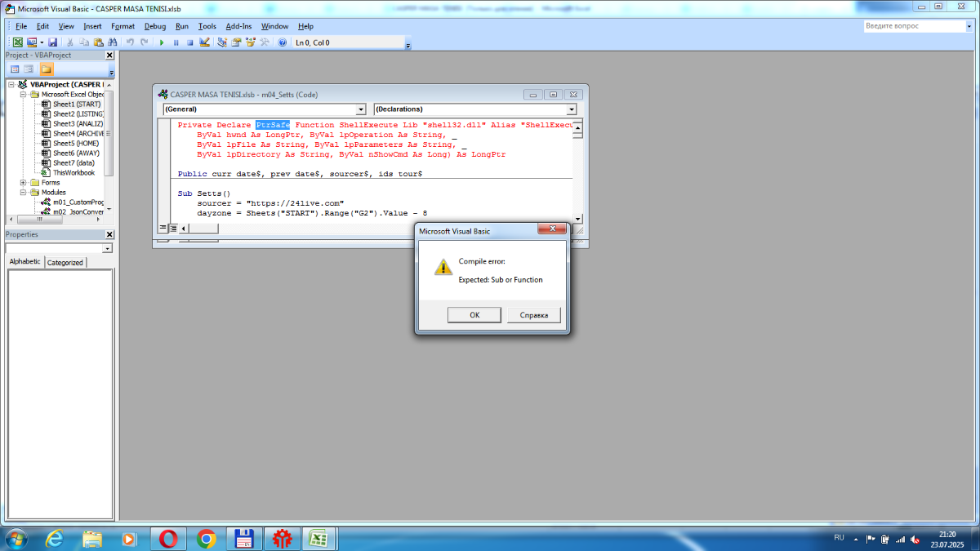Viewport: 980px width, 551px height.
Task: Open the Debug menu
Action: click(154, 26)
